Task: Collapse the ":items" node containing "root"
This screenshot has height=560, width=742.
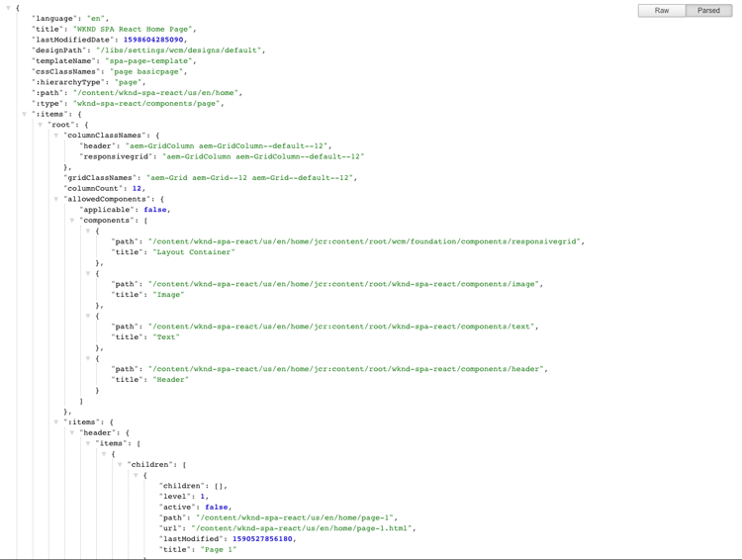Action: [24, 114]
